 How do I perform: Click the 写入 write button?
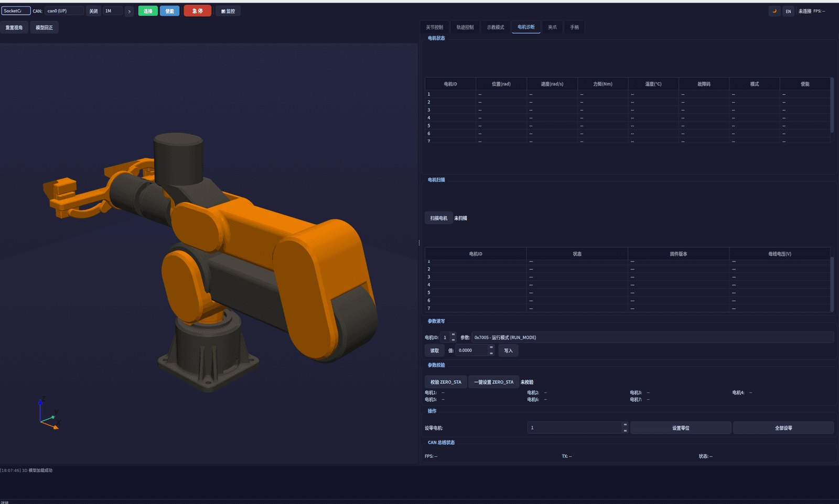point(508,350)
